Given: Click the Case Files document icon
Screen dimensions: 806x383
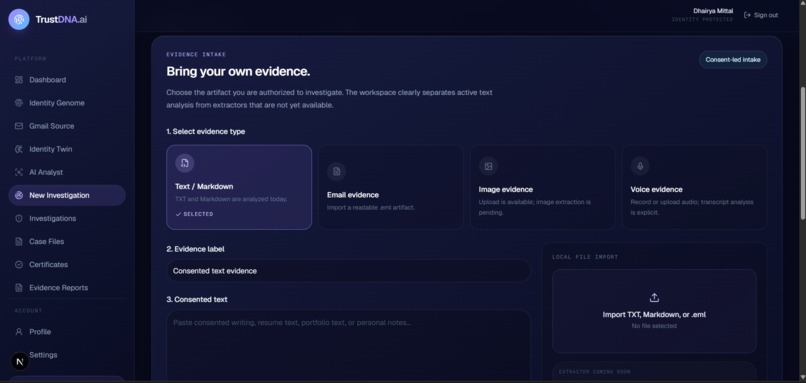Looking at the screenshot, I should click(x=19, y=242).
